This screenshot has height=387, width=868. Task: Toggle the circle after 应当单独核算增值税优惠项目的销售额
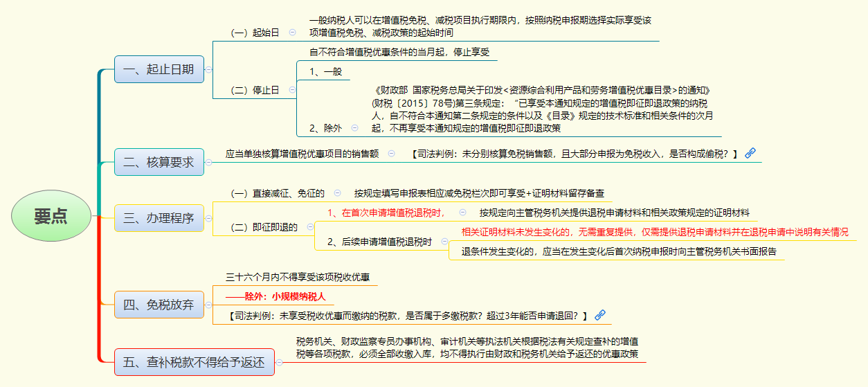pos(392,154)
